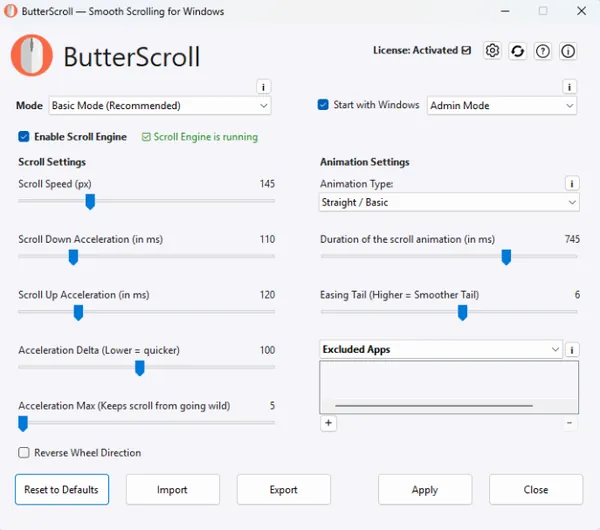Click the refresh arrows icon
600x530 pixels.
[x=517, y=51]
